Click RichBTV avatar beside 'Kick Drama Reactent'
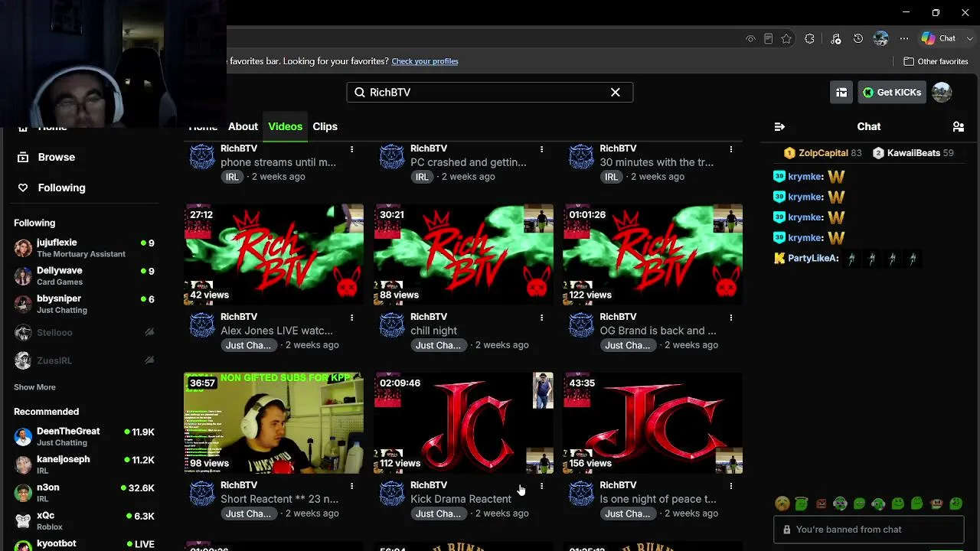 (392, 494)
